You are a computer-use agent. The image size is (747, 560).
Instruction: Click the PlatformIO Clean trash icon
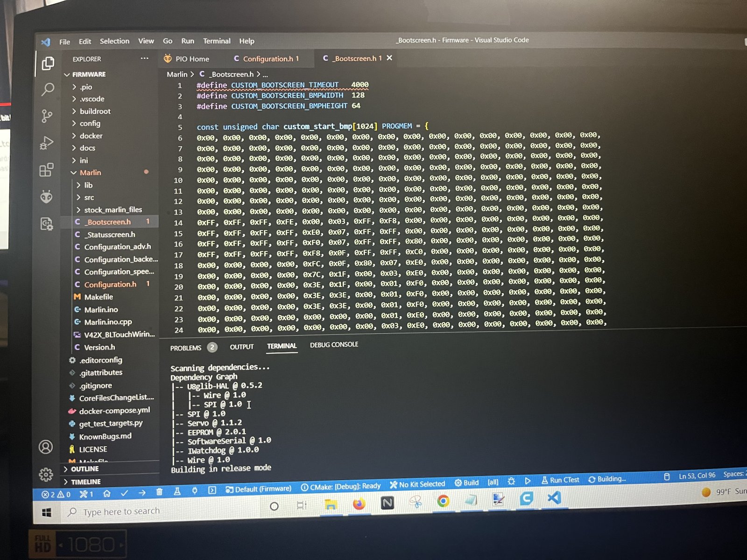coord(159,491)
